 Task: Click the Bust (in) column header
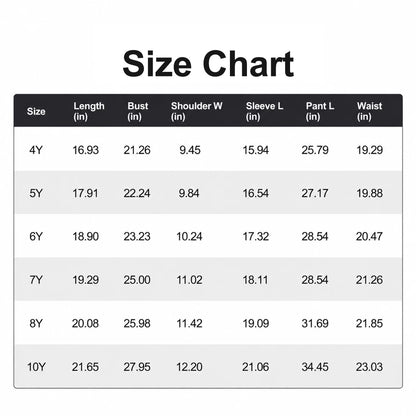point(138,111)
